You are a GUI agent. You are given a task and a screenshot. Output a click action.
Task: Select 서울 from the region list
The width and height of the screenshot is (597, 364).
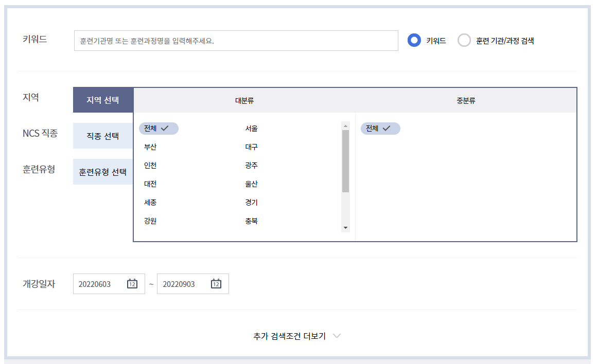251,129
